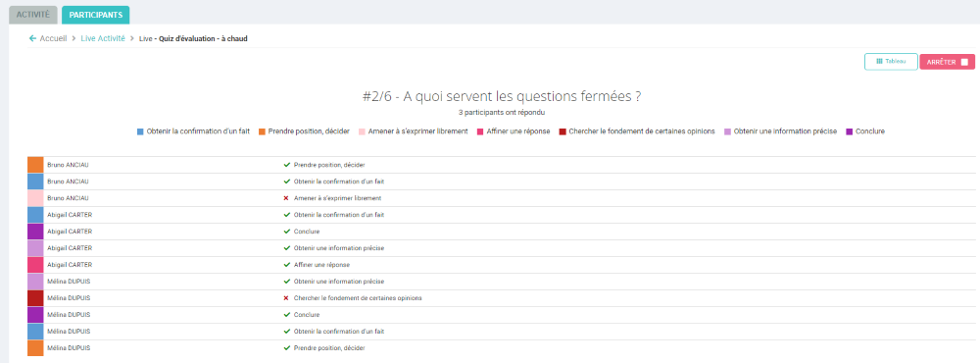Click Abigail CARTER name in 'Affiner une réponse' row

[70, 265]
